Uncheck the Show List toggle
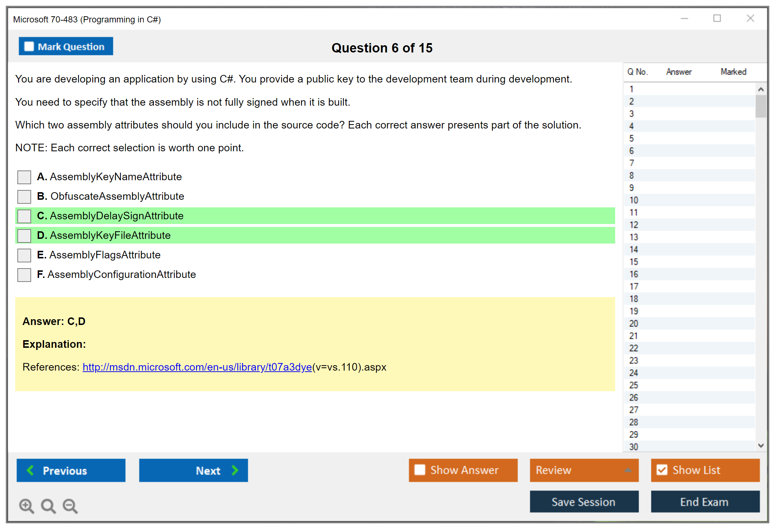 tap(662, 470)
